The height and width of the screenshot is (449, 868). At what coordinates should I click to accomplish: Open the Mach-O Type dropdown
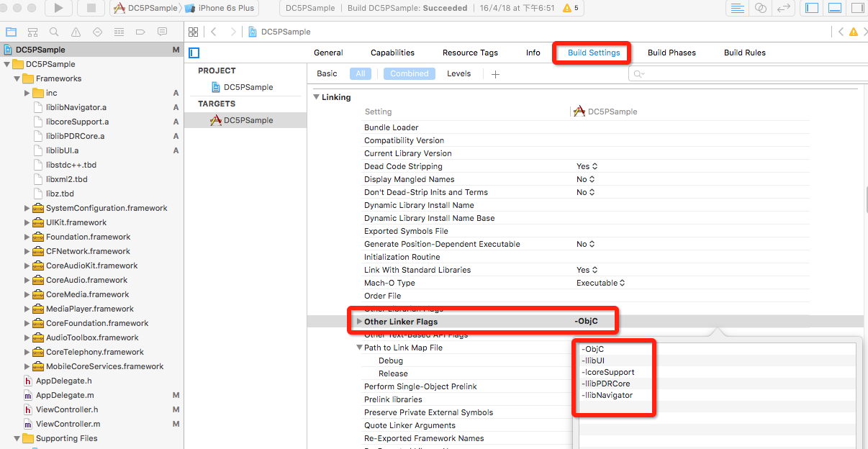[601, 283]
